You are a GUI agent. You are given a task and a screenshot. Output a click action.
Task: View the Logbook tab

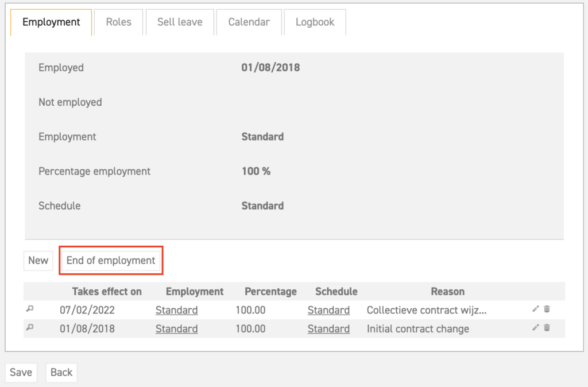coord(315,22)
